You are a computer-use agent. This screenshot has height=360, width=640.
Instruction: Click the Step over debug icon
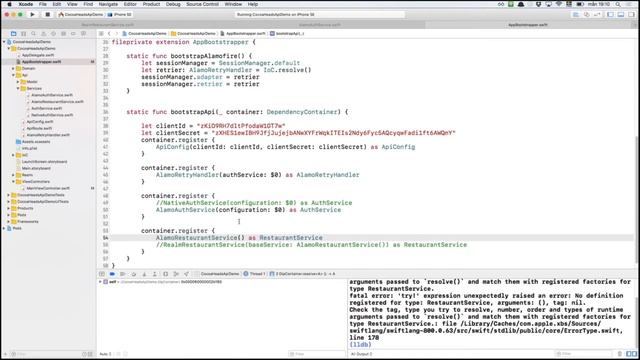pyautogui.click(x=133, y=274)
